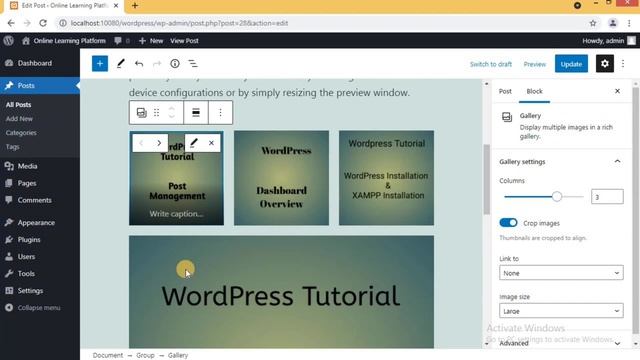Open the content details info icon

[x=175, y=64]
